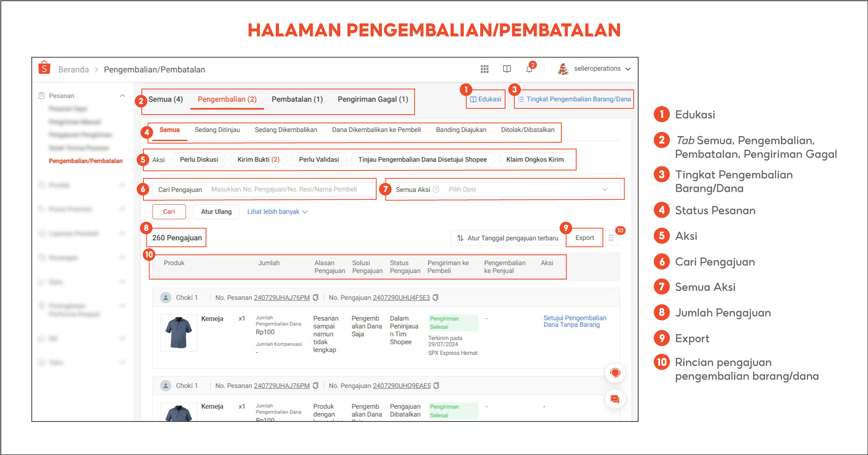Collapse the Pesanan section in the sidebar
Image resolution: width=868 pixels, height=455 pixels.
(122, 95)
